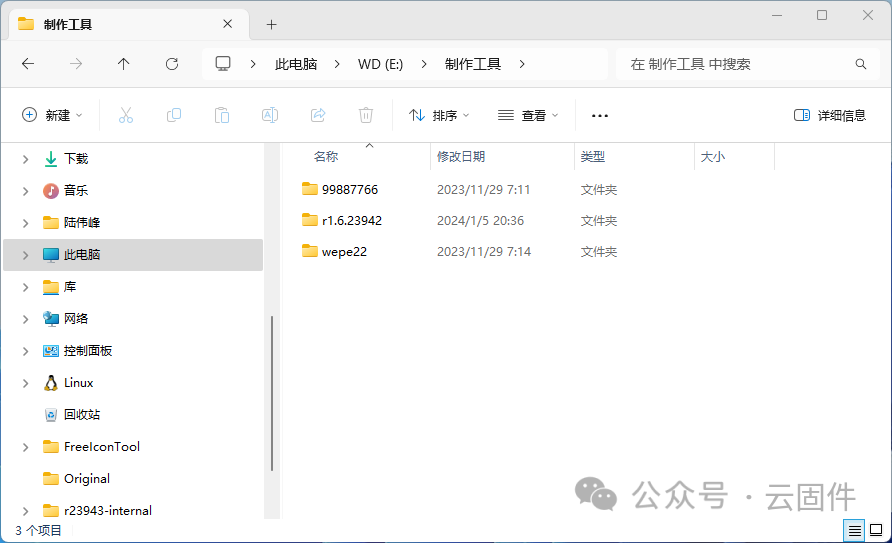Click the r1.6.23942 folder icon
The image size is (892, 543).
310,219
